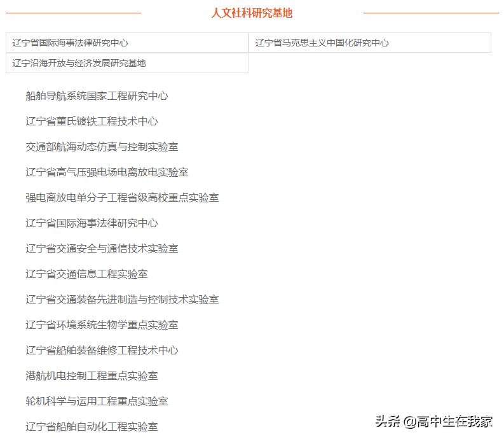Screen dimensions: 504x439
Task: Click the 人文社科研究基地 heading
Action: (x=252, y=13)
